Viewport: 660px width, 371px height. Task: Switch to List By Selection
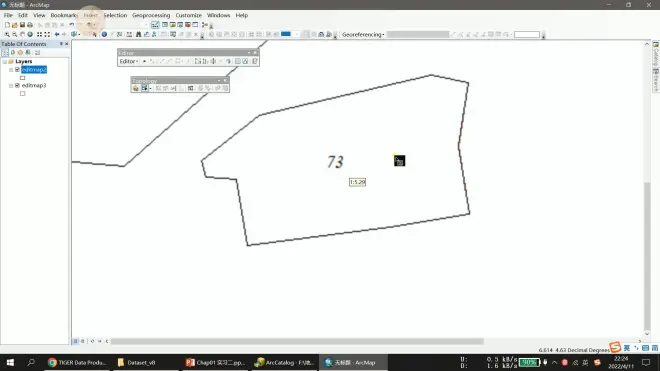tap(28, 53)
